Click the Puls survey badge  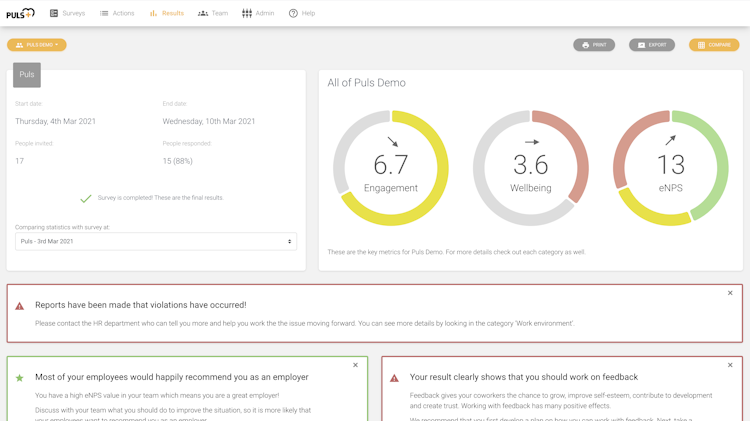[27, 75]
